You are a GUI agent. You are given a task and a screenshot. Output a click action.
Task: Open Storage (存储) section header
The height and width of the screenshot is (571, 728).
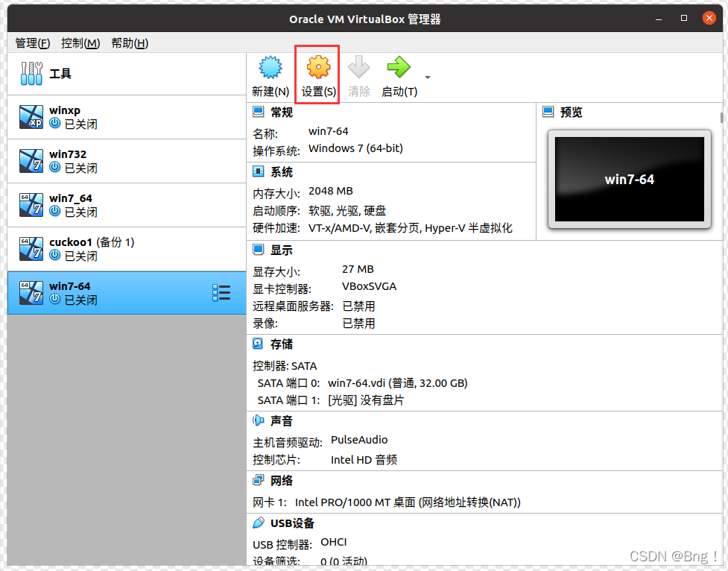pos(282,344)
